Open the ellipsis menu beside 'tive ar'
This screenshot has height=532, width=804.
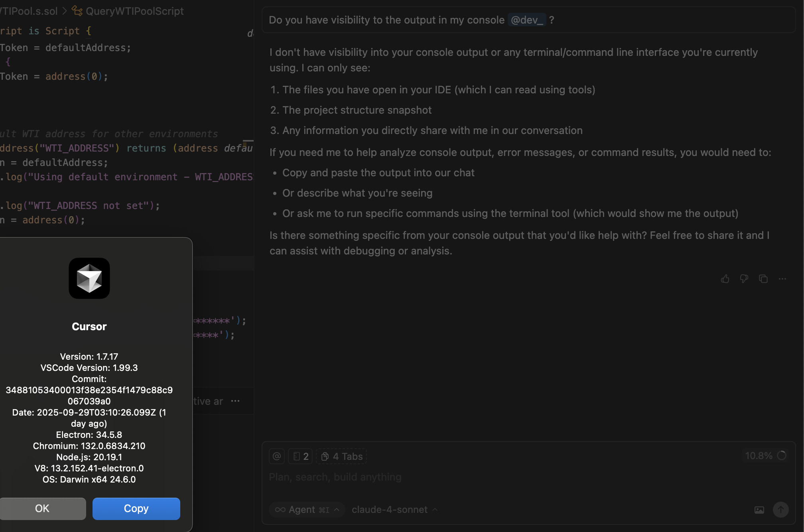tap(235, 401)
